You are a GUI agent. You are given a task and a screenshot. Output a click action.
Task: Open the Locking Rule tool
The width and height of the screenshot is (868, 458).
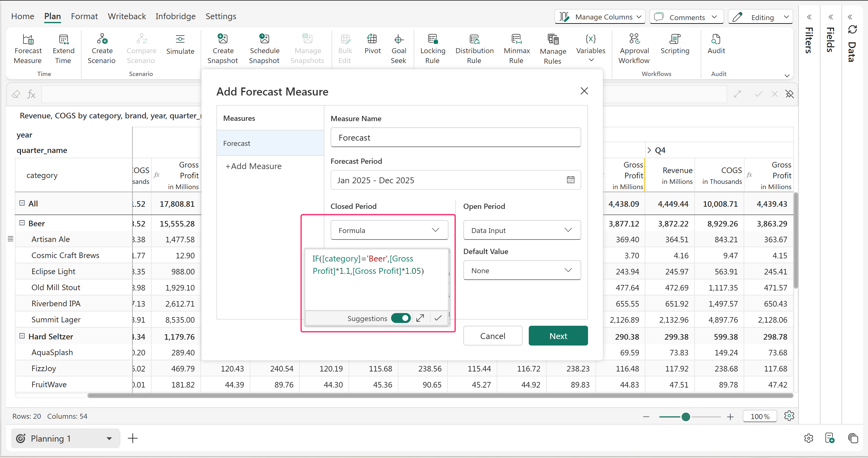click(432, 40)
